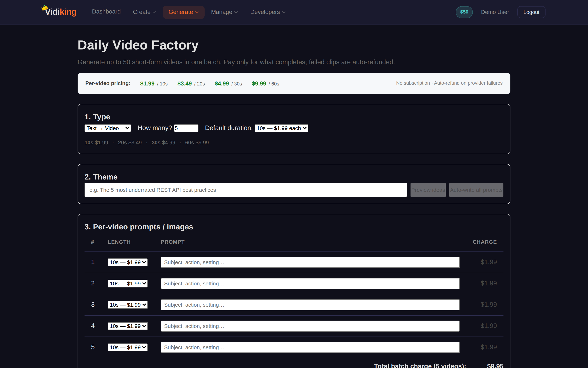Click the $4.99 / 30s pricing entry

click(x=228, y=83)
